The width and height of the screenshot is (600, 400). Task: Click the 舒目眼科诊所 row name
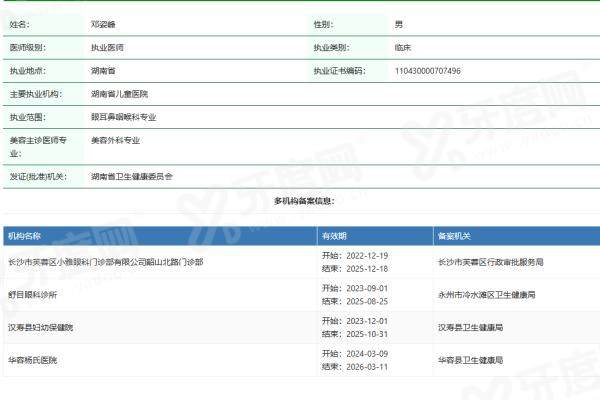pyautogui.click(x=33, y=295)
